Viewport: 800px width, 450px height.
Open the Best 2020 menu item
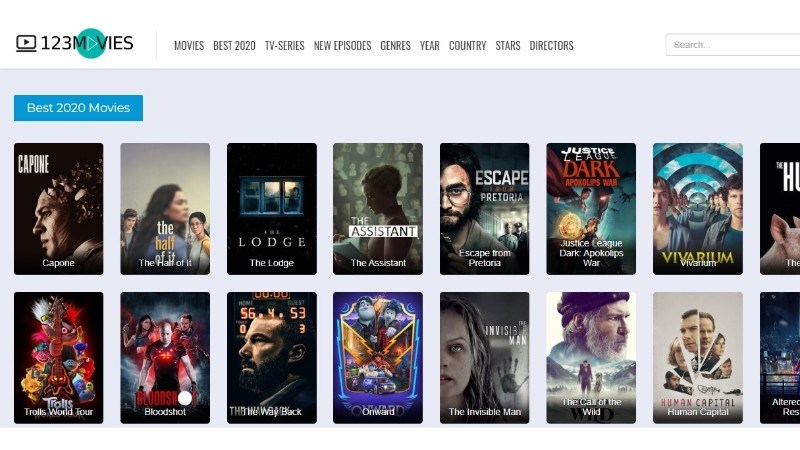coord(234,45)
